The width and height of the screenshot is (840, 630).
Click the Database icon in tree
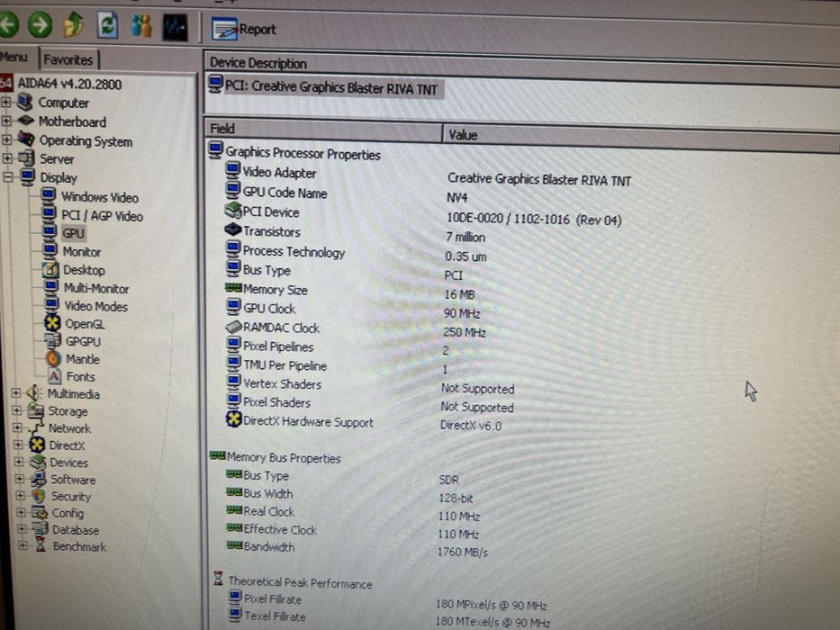41,529
